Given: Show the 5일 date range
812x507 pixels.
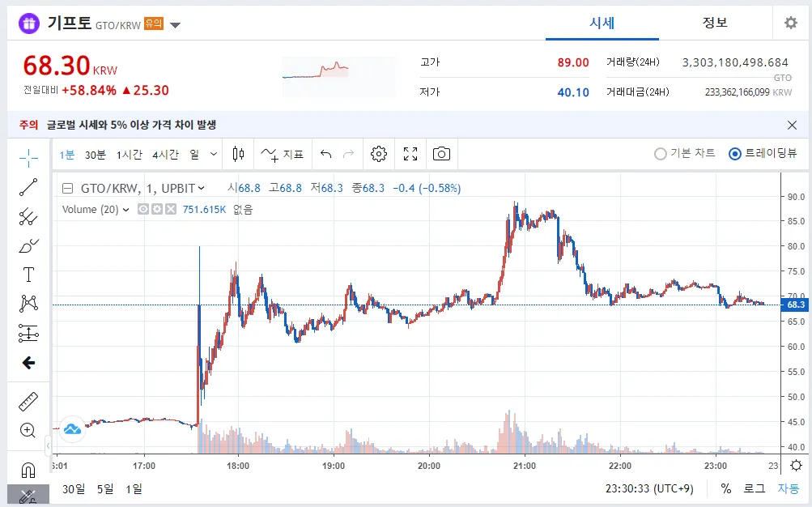Looking at the screenshot, I should coord(105,488).
